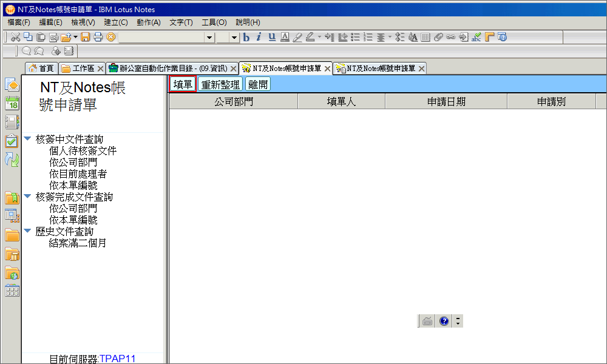
Task: Click the Print icon
Action: [x=98, y=37]
